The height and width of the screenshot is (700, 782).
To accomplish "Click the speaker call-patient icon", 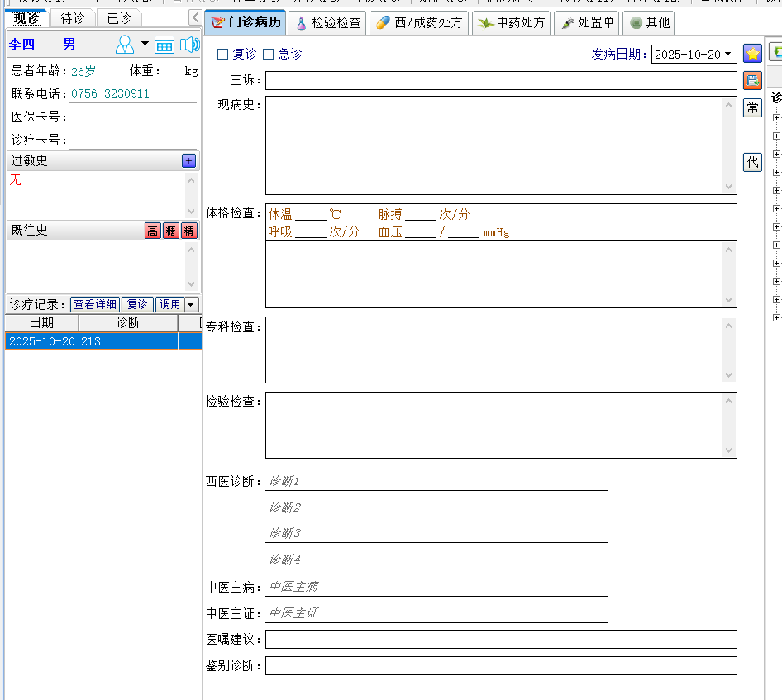I will [x=189, y=45].
